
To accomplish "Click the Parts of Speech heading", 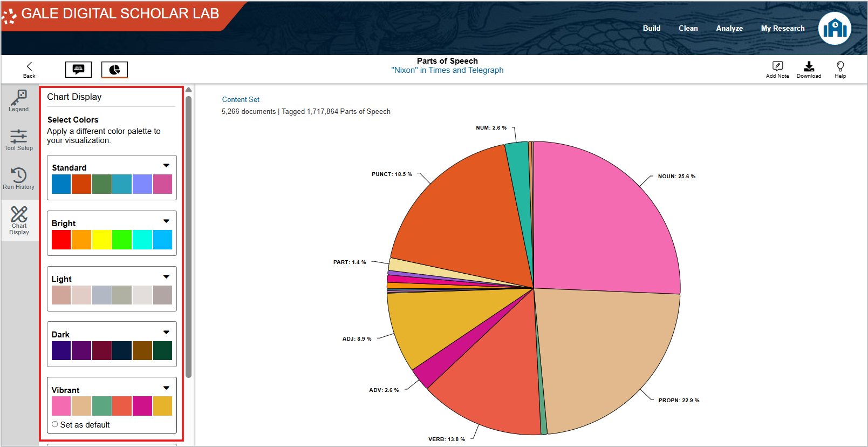I will (x=447, y=61).
